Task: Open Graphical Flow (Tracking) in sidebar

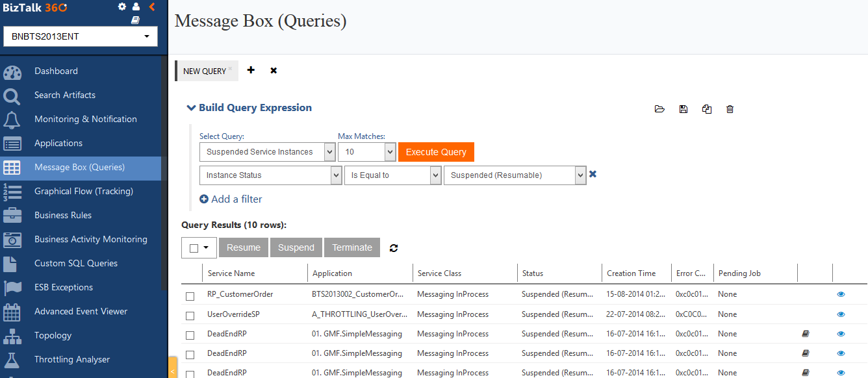Action: click(x=83, y=191)
